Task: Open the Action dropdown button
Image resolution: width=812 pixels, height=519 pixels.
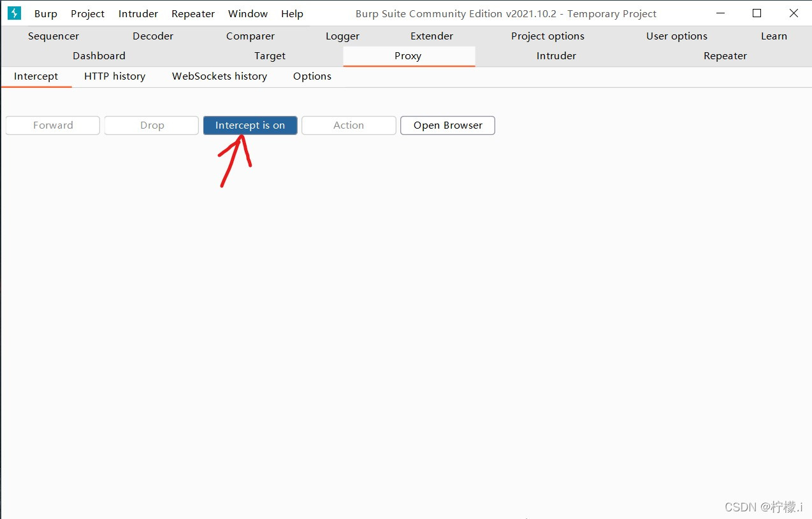Action: coord(349,125)
